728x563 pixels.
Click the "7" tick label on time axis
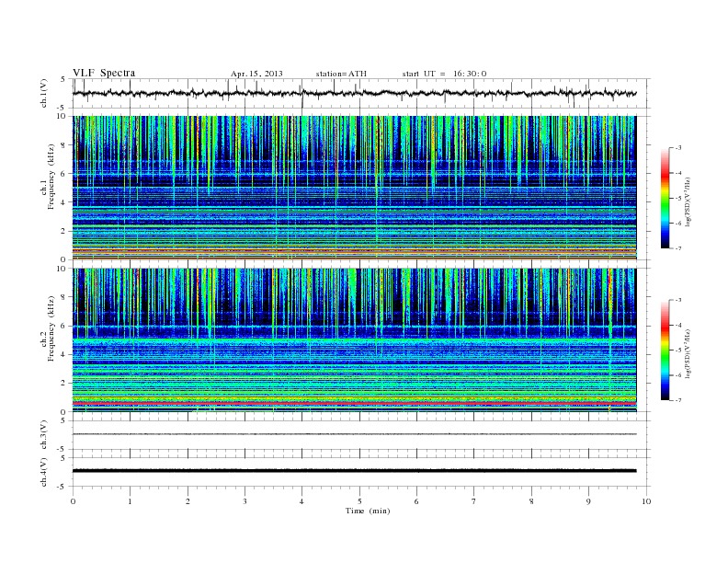tap(474, 501)
